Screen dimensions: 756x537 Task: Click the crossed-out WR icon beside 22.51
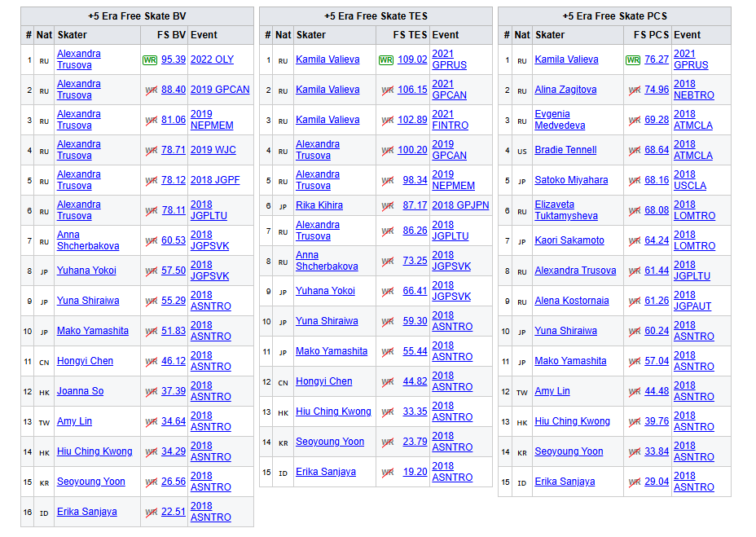coord(151,512)
